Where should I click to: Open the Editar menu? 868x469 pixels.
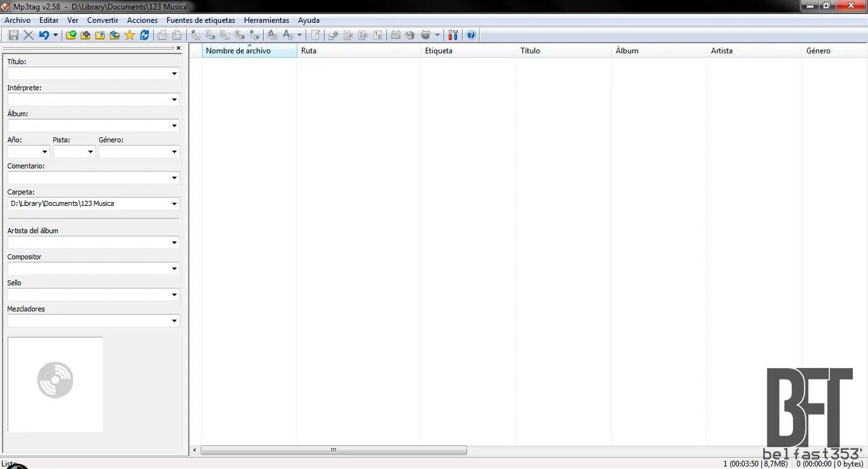click(x=49, y=20)
